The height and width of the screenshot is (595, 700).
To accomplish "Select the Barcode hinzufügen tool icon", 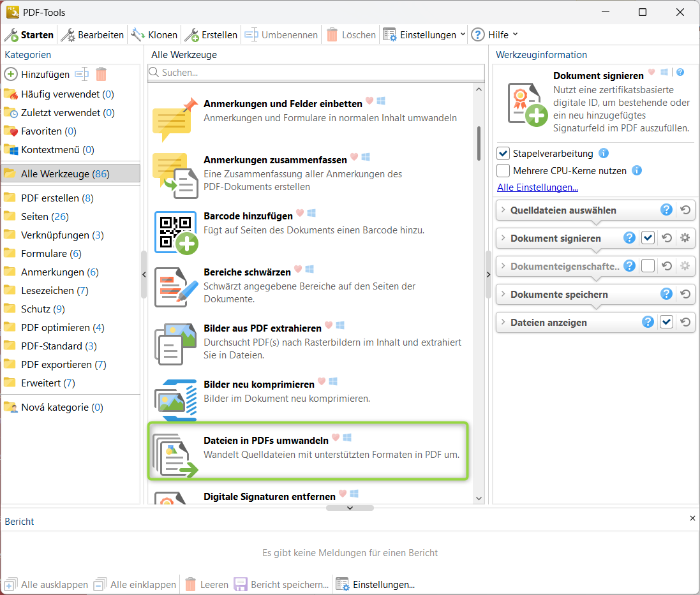I will click(176, 232).
